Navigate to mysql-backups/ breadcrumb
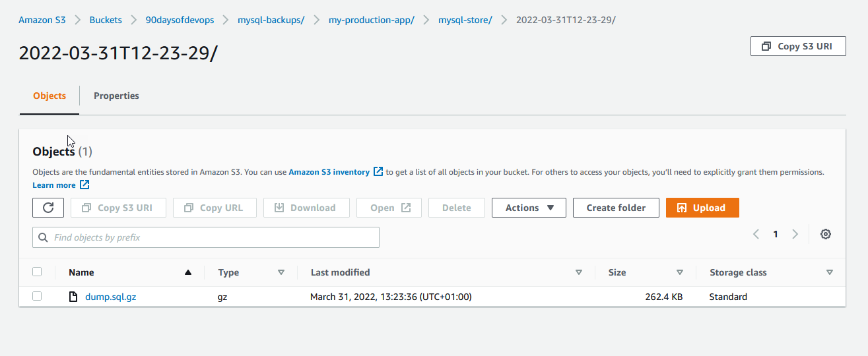This screenshot has height=356, width=868. 271,20
